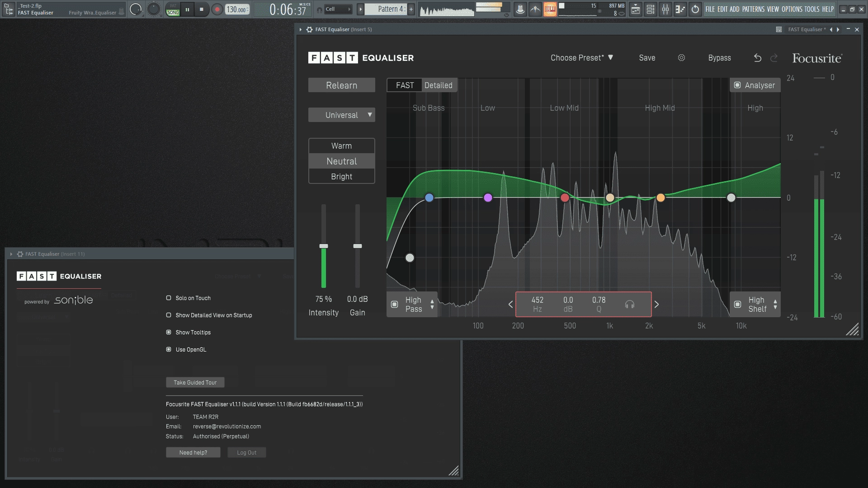Select the Bright flavour option

[342, 176]
